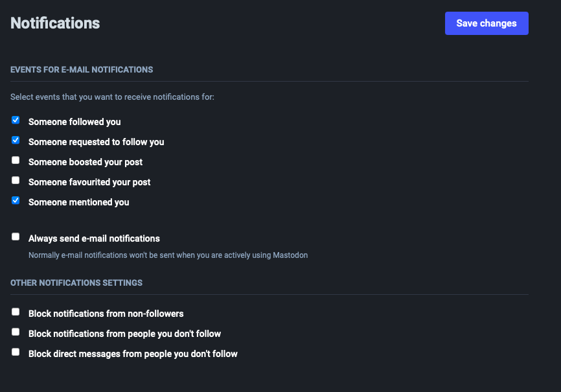Tick checkbox for blocking notifications from people you don't follow
The height and width of the screenshot is (392, 561).
pos(16,332)
